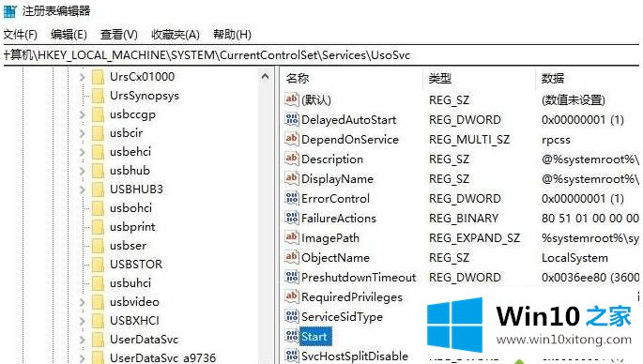This screenshot has height=364, width=643.
Task: Click the Description string value icon
Action: click(x=292, y=159)
